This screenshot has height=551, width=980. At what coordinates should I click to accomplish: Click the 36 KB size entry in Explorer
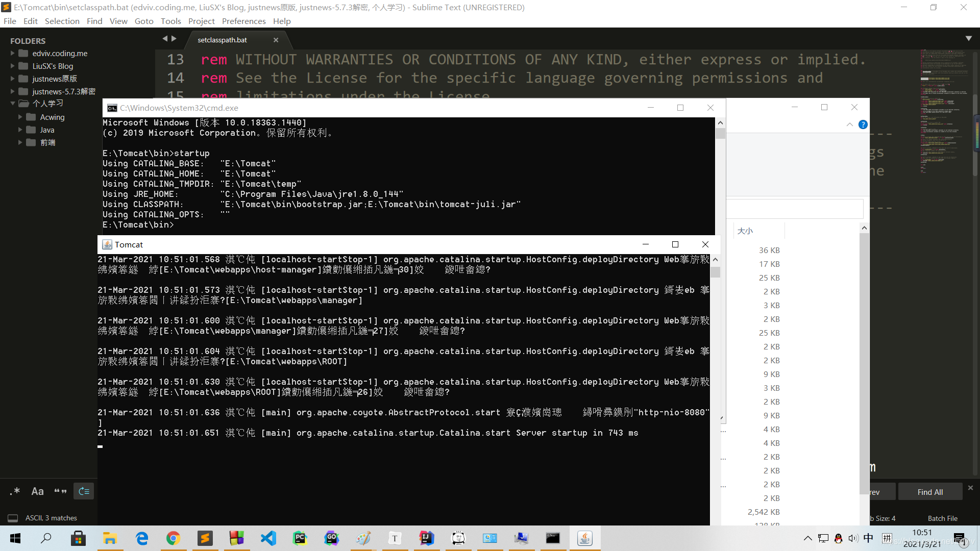pyautogui.click(x=769, y=250)
